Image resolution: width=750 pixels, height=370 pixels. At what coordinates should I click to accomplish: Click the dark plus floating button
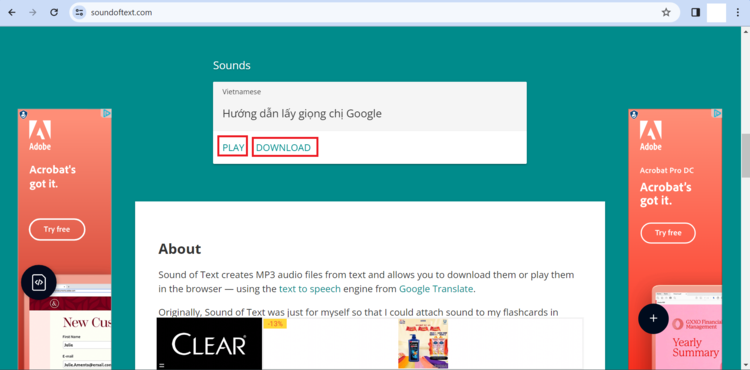pos(653,318)
